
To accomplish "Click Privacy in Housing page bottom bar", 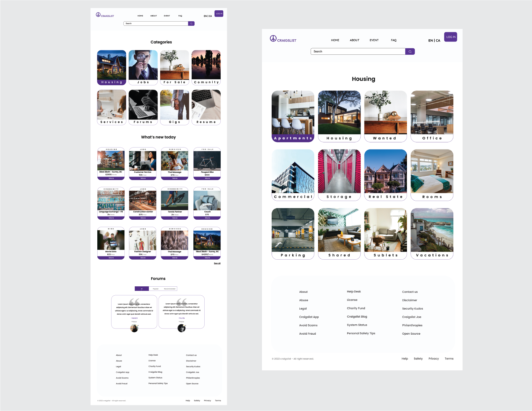I will [434, 358].
